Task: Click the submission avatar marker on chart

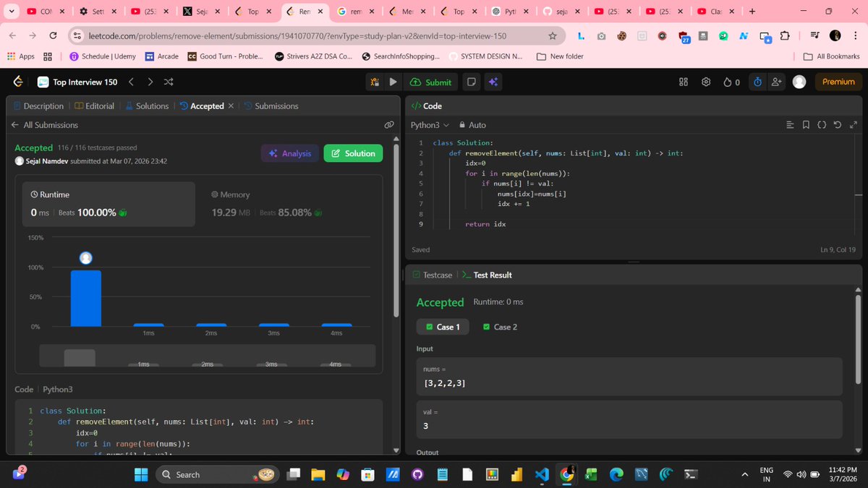Action: pyautogui.click(x=86, y=258)
